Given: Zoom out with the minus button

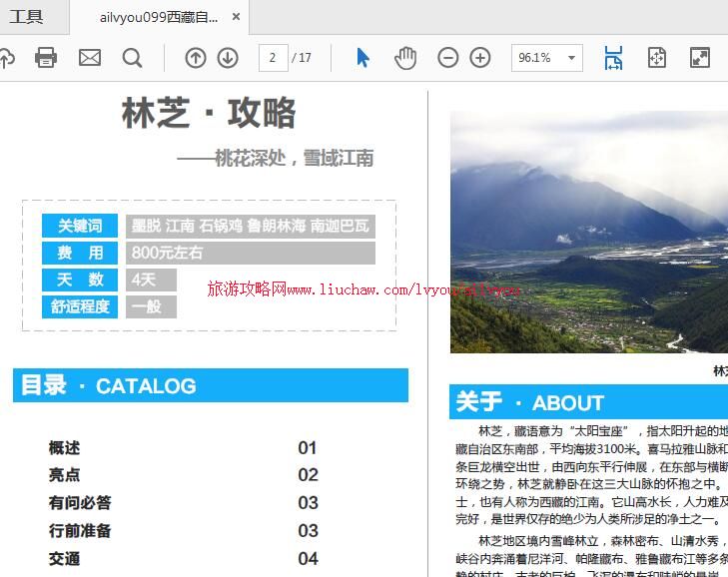Looking at the screenshot, I should [x=448, y=58].
